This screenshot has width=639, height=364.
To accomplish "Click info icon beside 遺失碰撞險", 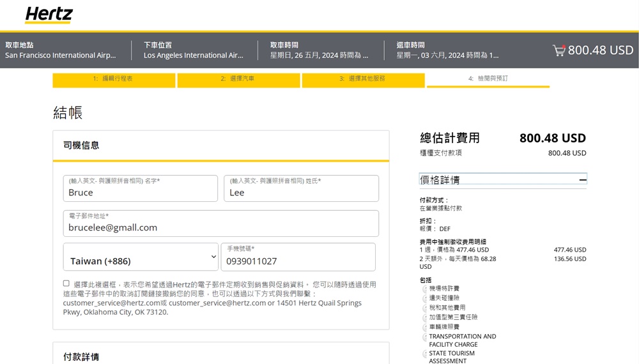I will tap(424, 298).
